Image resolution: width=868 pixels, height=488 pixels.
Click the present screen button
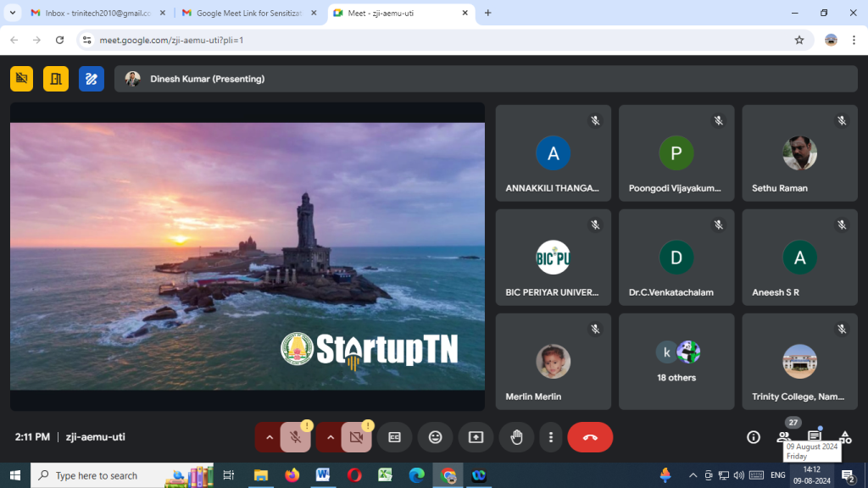(x=476, y=437)
